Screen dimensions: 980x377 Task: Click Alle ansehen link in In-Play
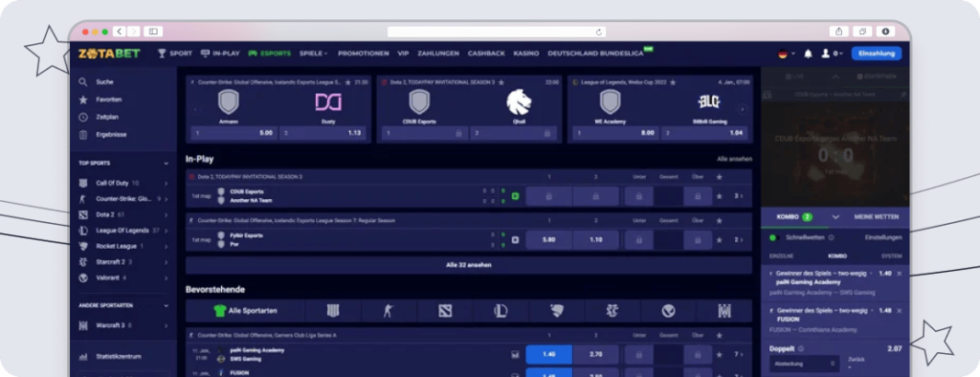734,159
